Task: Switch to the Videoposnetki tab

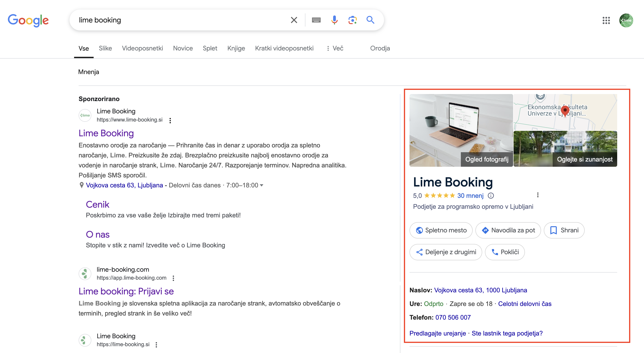Action: [142, 48]
